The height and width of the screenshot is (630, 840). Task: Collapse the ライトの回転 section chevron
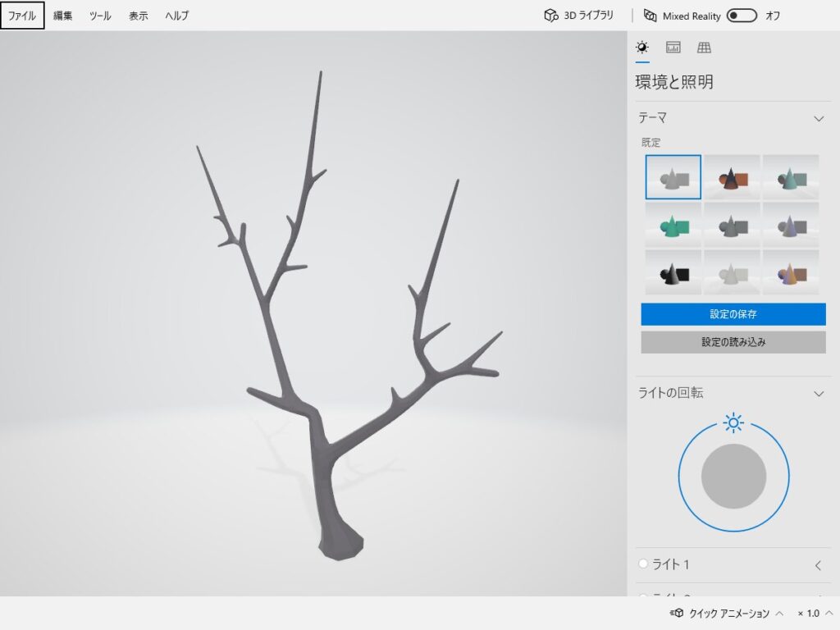pyautogui.click(x=818, y=394)
